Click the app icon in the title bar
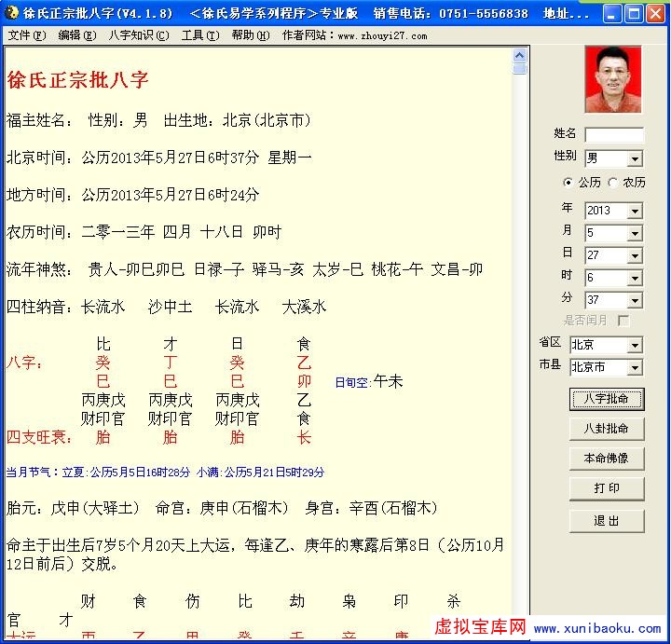 click(11, 13)
